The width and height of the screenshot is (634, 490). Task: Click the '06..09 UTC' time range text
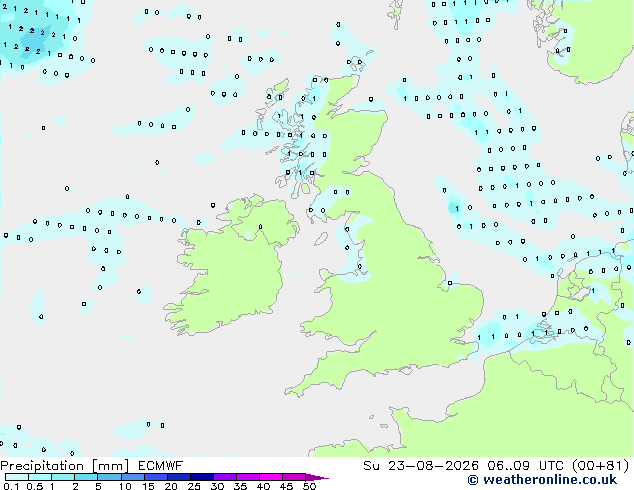[x=525, y=466]
